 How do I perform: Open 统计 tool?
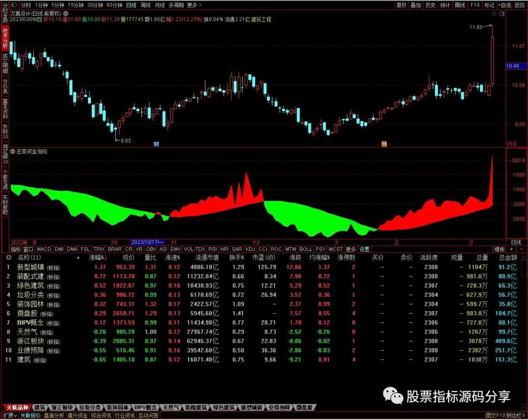coord(445,5)
